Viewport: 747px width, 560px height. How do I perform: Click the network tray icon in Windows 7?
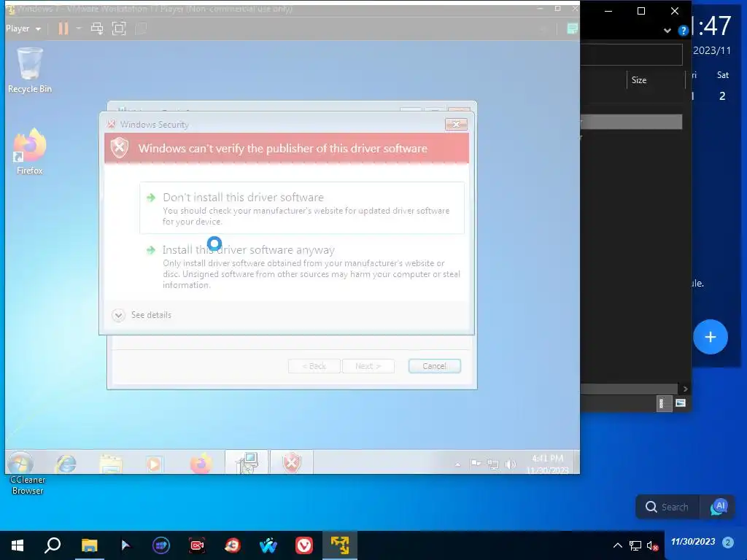tap(493, 464)
